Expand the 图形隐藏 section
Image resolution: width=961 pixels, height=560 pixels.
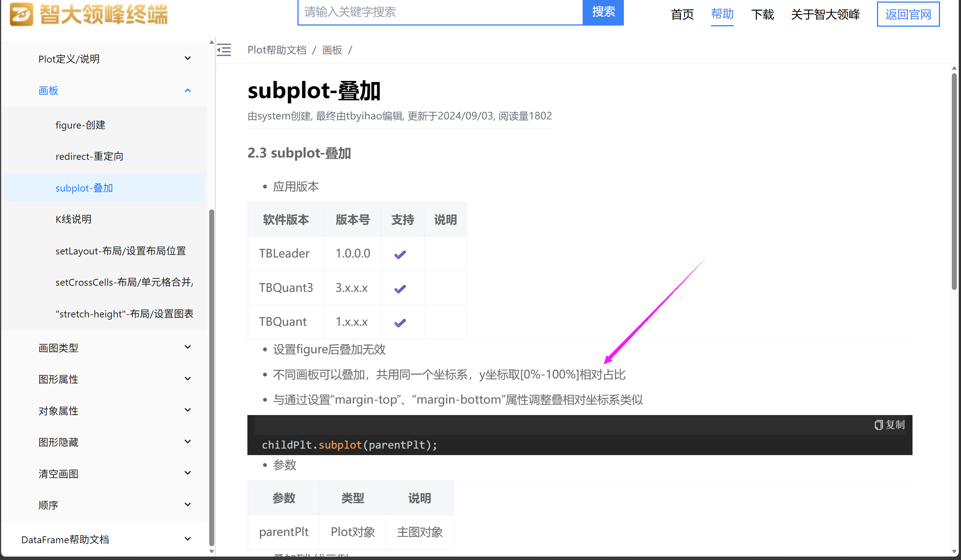point(187,442)
